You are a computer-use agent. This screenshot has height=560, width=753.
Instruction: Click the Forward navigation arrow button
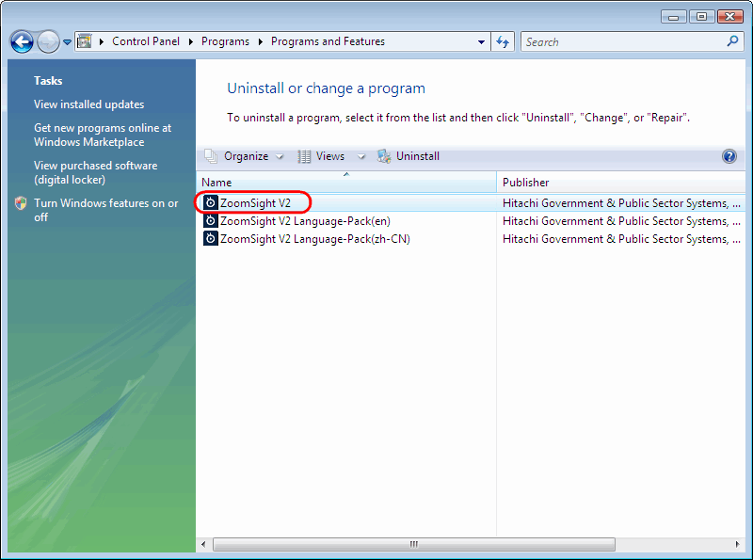coord(48,41)
